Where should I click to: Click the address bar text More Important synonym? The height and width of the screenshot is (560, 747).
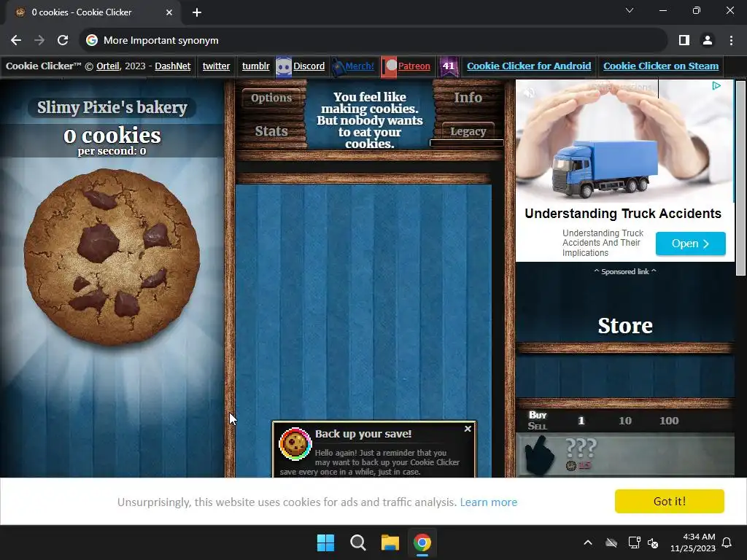tap(161, 41)
